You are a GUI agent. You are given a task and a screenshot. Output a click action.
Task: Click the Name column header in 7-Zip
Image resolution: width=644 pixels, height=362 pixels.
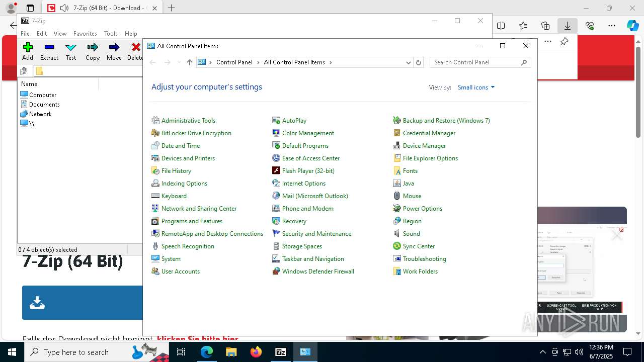(58, 84)
